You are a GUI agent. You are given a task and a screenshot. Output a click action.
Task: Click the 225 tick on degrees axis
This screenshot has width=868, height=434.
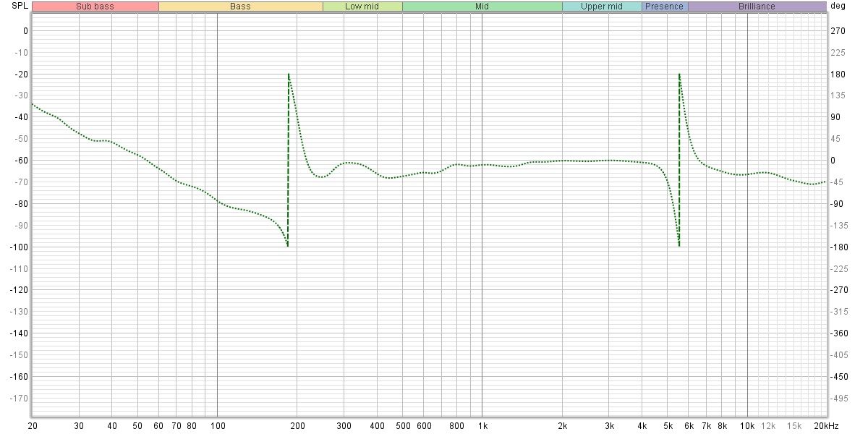[x=838, y=52]
